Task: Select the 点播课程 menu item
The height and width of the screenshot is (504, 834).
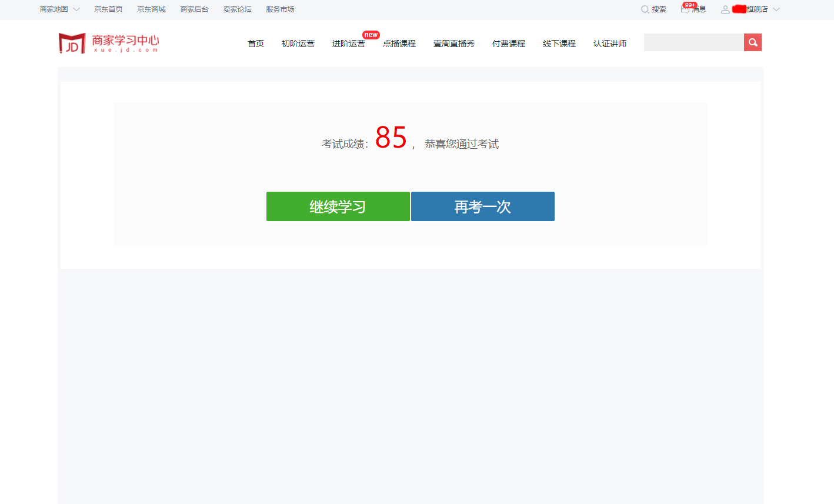Action: (399, 44)
